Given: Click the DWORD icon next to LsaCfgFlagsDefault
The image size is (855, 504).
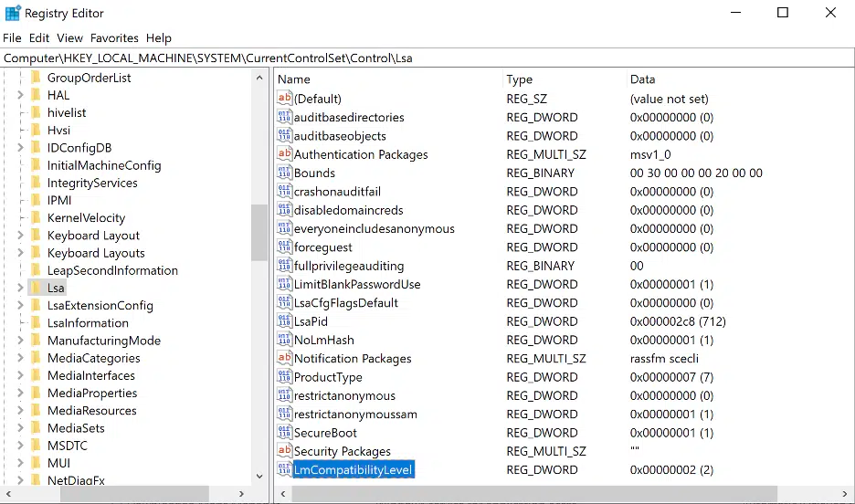Looking at the screenshot, I should [284, 302].
